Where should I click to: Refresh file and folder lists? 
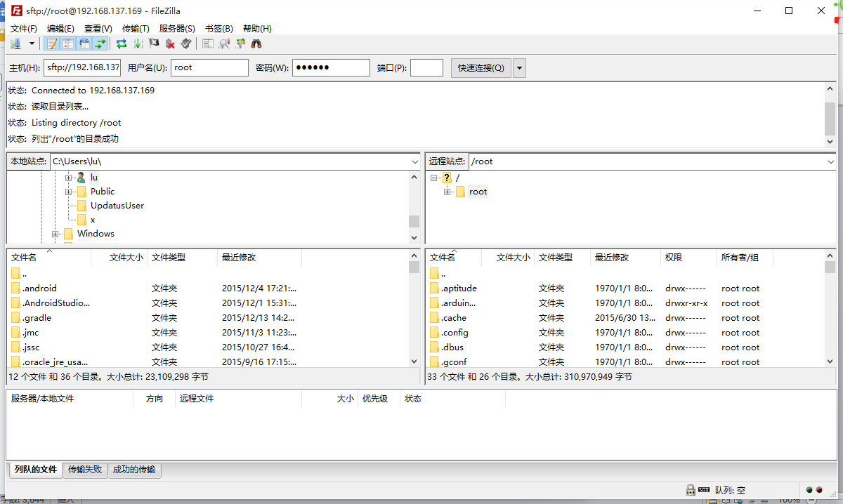point(122,44)
